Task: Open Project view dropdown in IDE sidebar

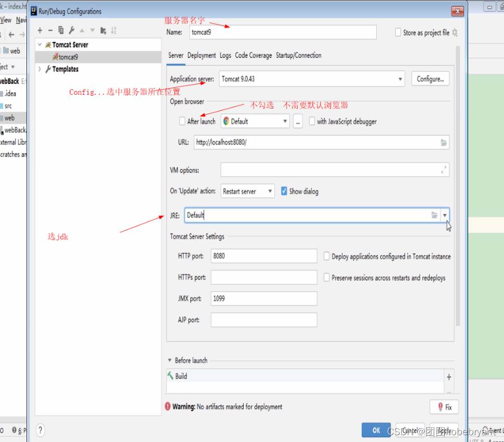Action: click(x=13, y=67)
